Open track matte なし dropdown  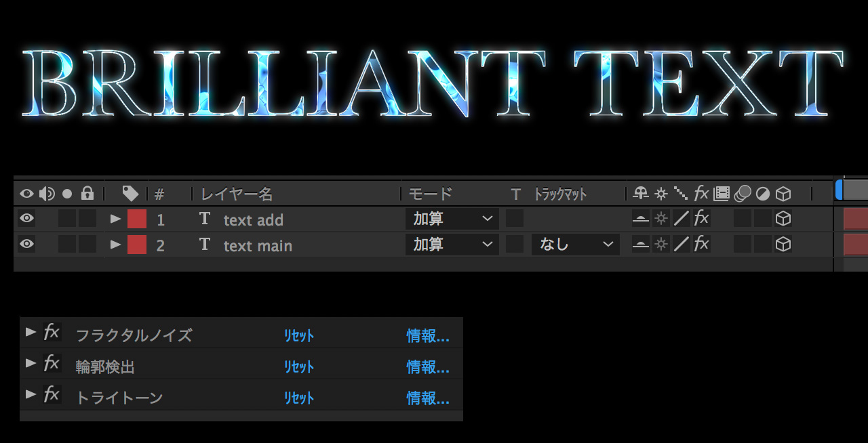[x=576, y=245]
